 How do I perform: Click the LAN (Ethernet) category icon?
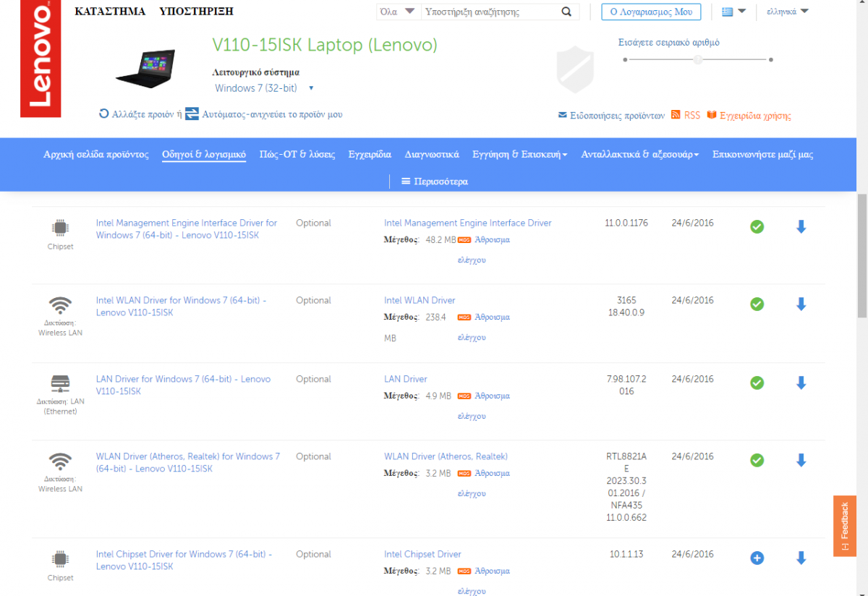coord(60,383)
